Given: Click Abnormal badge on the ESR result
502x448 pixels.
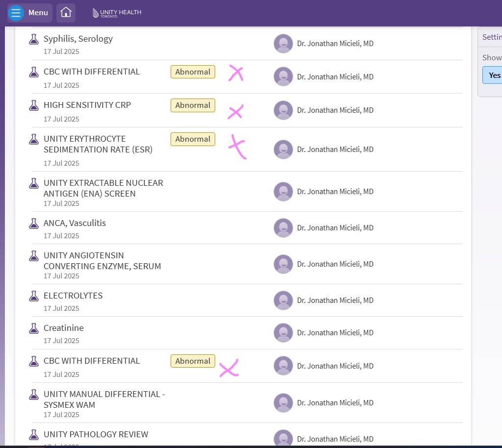Looking at the screenshot, I should point(193,139).
